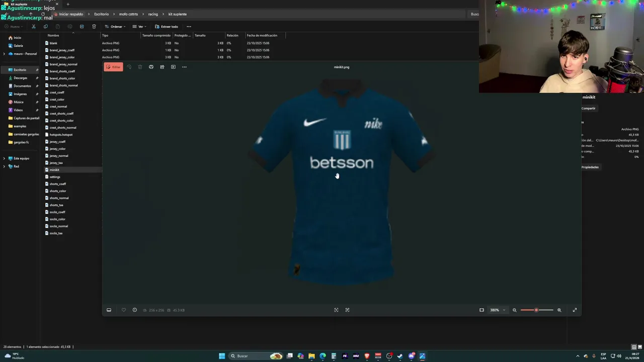Show file info icon in Photos footer

[135, 310]
